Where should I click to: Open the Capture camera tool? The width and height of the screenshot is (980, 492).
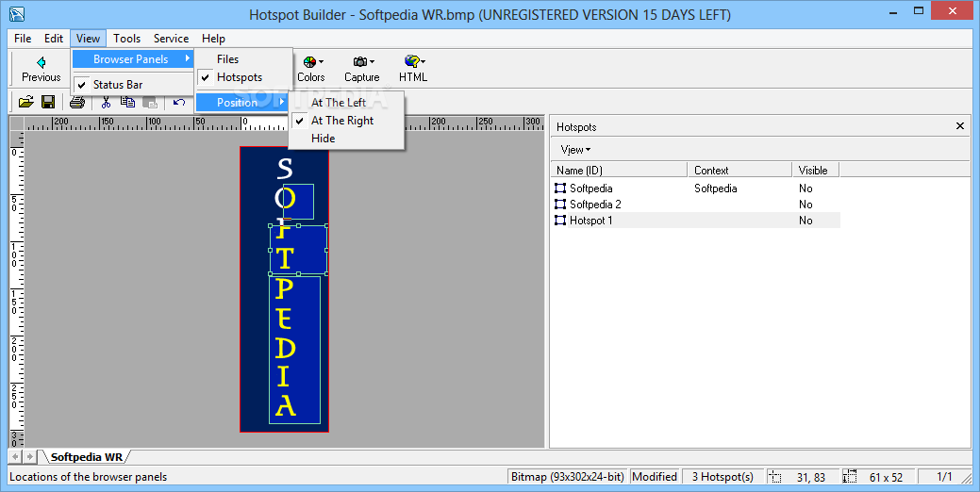point(362,69)
